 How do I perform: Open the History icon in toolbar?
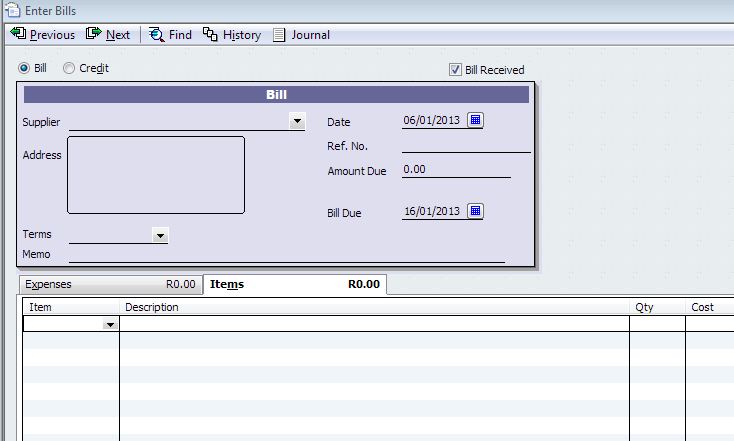pyautogui.click(x=210, y=34)
